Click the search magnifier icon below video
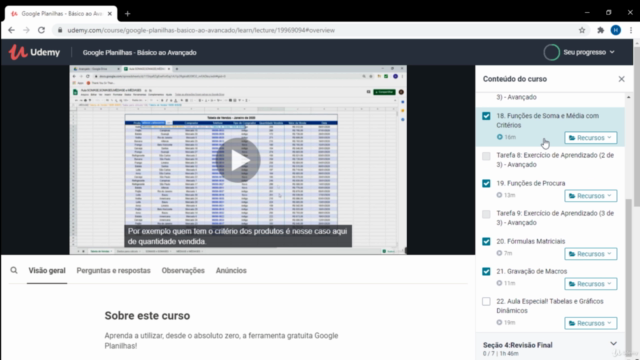 (14, 270)
